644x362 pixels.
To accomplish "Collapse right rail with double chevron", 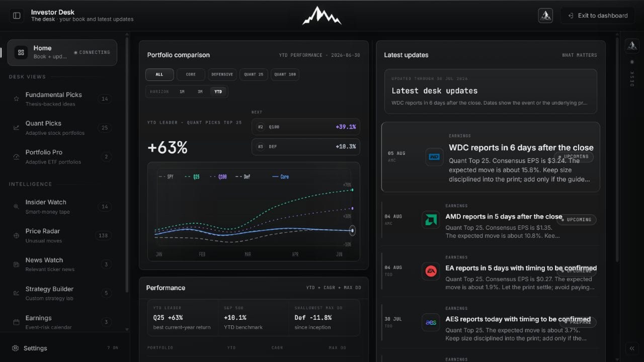I will (632, 348).
